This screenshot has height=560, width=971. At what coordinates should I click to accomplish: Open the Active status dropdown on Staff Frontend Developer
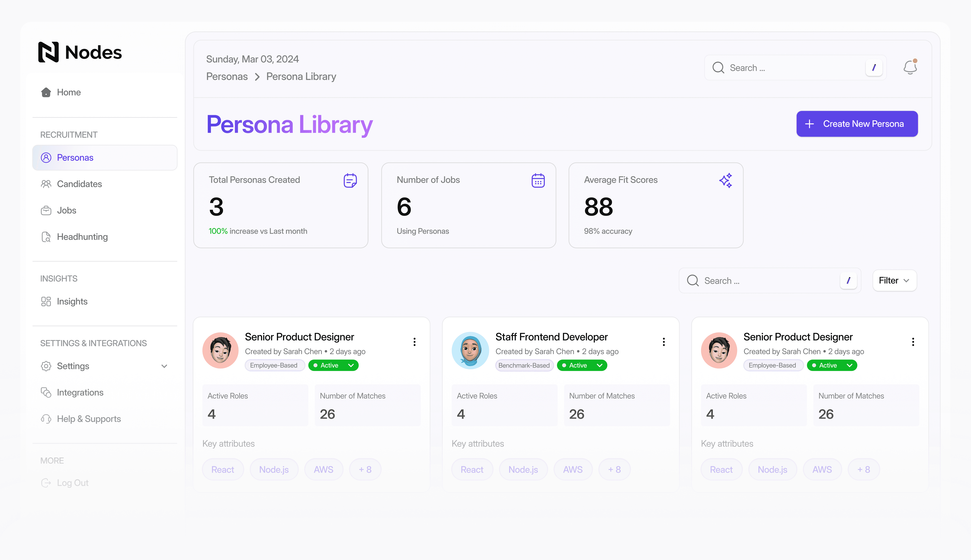pos(582,365)
